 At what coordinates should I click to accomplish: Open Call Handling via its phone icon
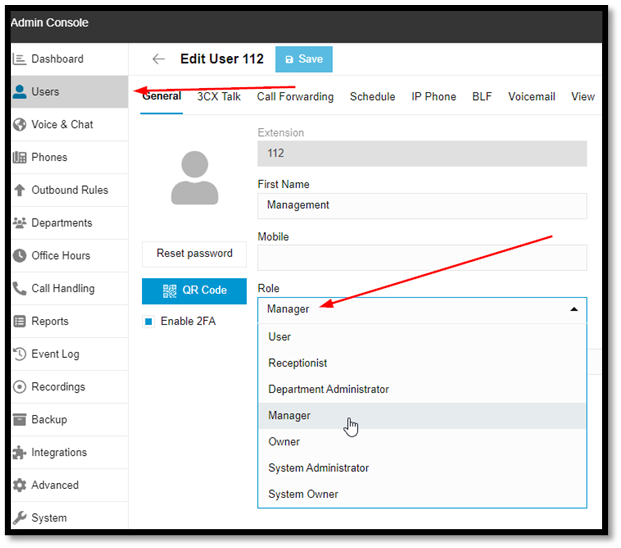click(19, 289)
